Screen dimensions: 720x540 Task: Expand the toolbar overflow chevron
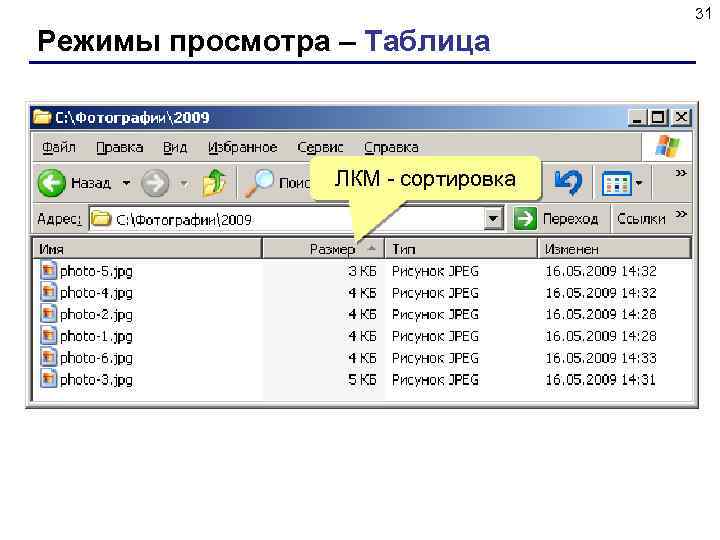681,173
